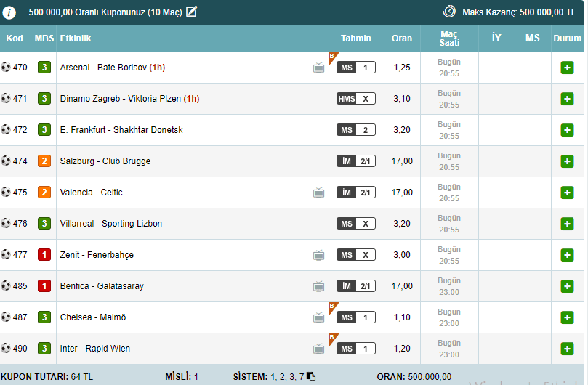The height and width of the screenshot is (385, 588).
Task: Click the Inter - Rapid Wien match name
Action: (95, 349)
